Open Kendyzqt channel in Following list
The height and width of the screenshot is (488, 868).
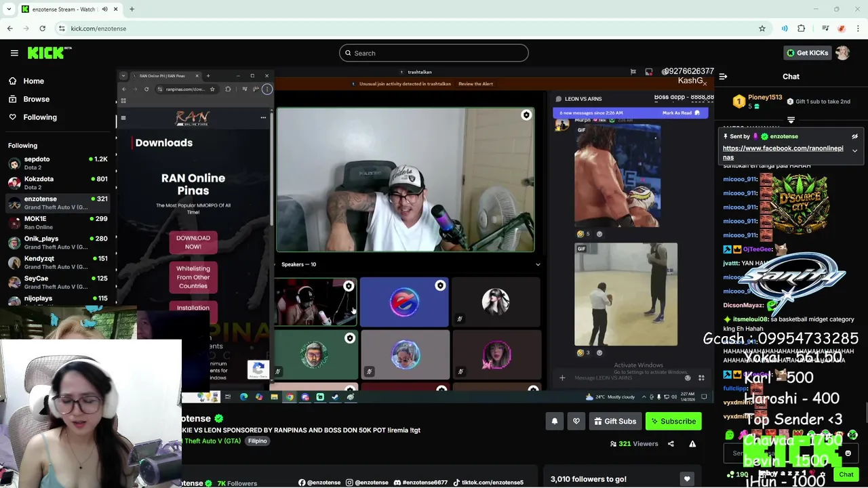[x=58, y=262]
